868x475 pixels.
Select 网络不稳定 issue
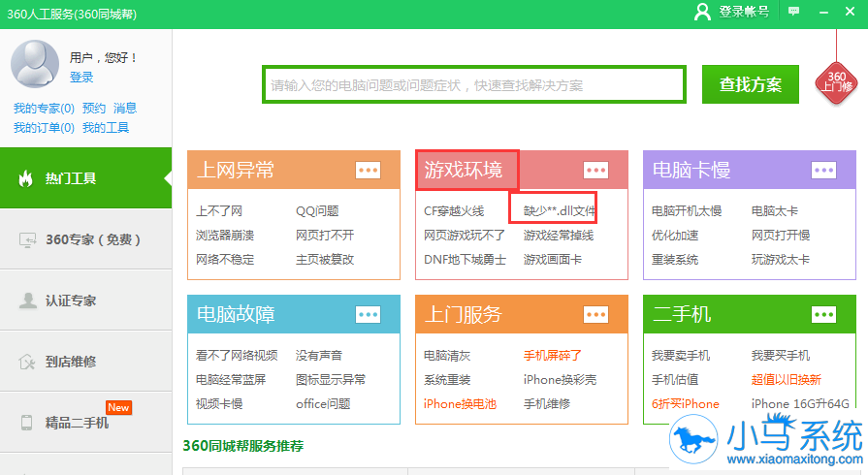[x=225, y=260]
